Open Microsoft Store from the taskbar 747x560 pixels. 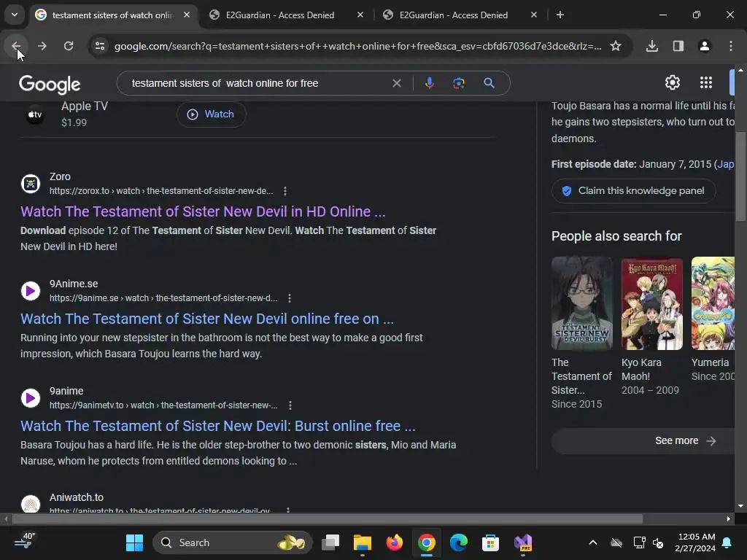[490, 542]
